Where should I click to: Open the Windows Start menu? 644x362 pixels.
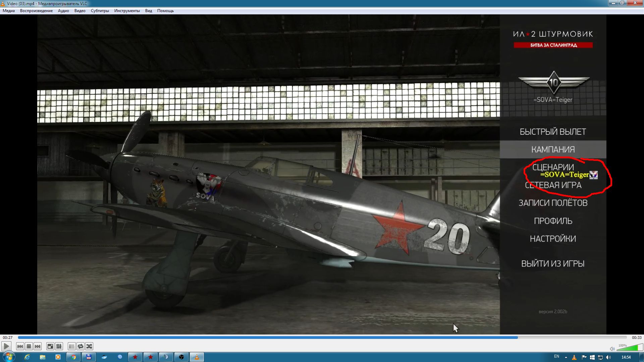pyautogui.click(x=9, y=357)
